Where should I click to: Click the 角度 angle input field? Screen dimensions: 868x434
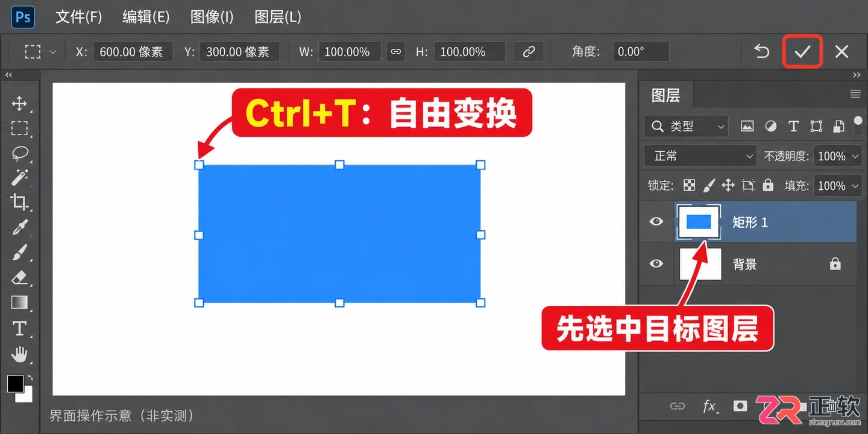coord(641,52)
